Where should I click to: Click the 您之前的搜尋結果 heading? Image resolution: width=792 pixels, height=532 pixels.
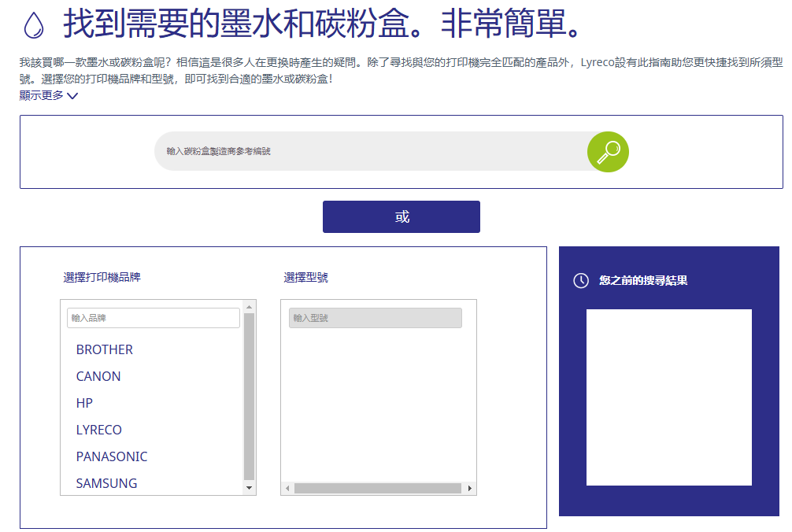click(x=643, y=281)
